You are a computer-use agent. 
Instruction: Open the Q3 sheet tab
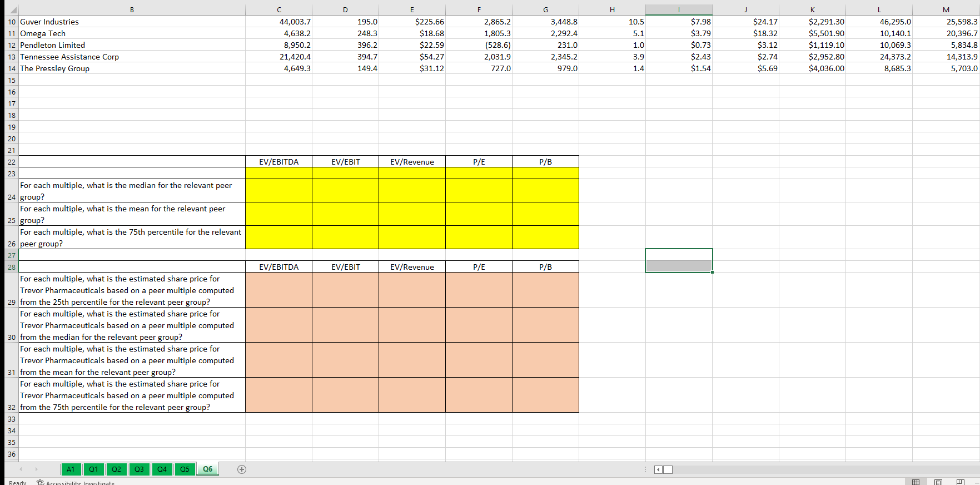point(139,469)
